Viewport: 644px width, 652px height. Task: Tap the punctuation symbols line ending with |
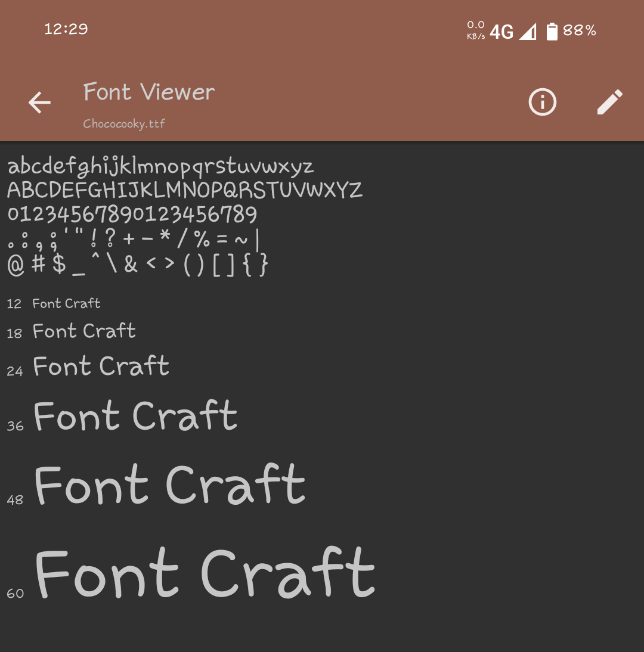(x=134, y=239)
